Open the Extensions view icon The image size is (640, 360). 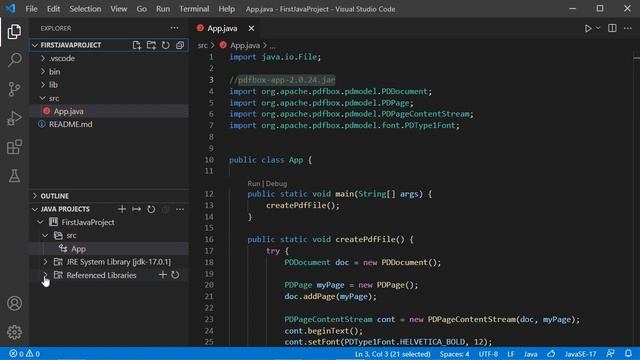[x=14, y=147]
